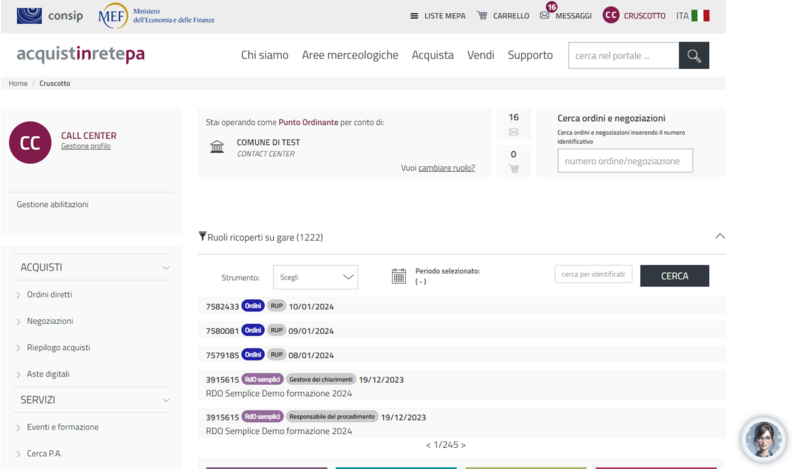800x469 pixels.
Task: Open the Supporto menu item
Action: tap(530, 55)
